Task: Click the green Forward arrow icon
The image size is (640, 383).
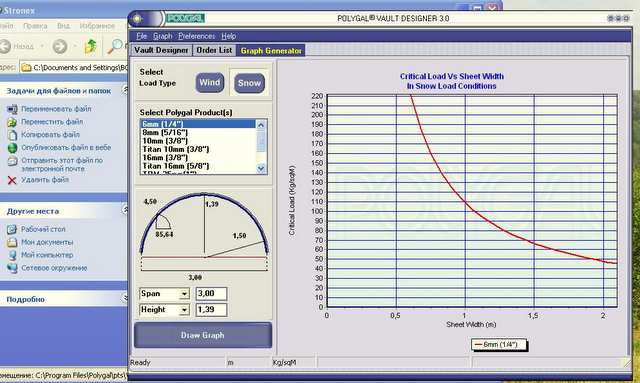Action: click(60, 46)
